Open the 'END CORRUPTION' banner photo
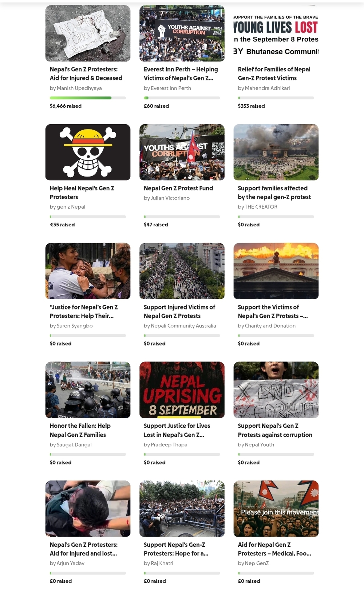Screen dimensions: 364x593 (276, 390)
